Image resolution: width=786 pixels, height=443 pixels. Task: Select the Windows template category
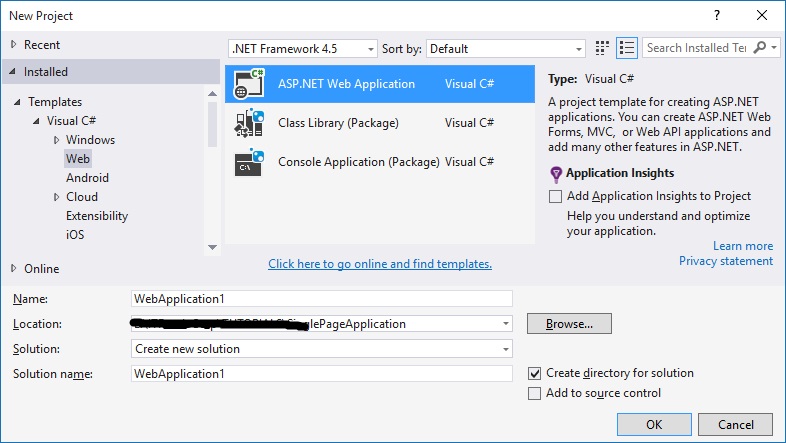point(90,140)
